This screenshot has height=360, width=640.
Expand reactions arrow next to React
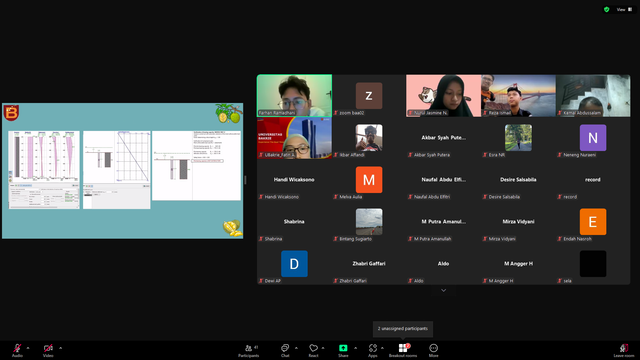323,348
